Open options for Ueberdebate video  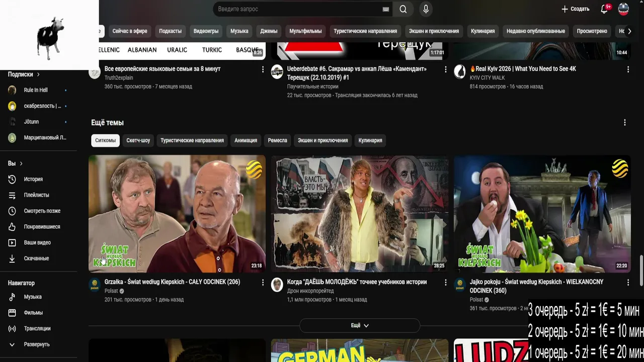click(445, 69)
